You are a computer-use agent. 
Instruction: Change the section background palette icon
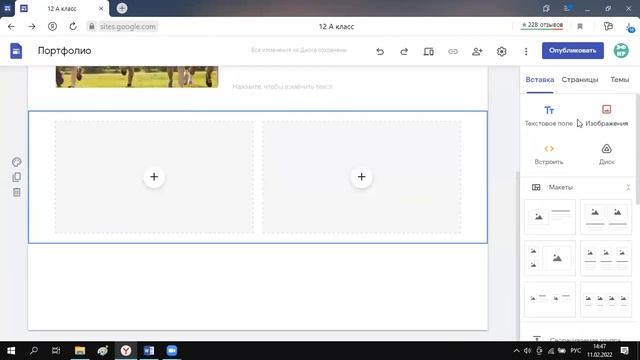pos(17,162)
